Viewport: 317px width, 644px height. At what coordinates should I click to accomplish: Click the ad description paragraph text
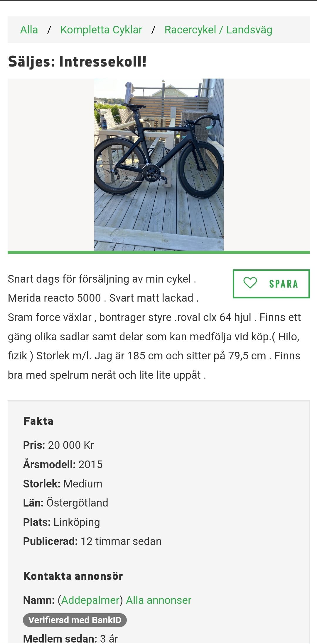154,327
